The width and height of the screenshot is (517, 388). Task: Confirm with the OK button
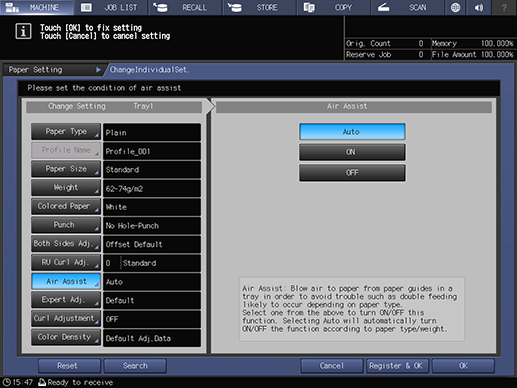[x=463, y=366]
